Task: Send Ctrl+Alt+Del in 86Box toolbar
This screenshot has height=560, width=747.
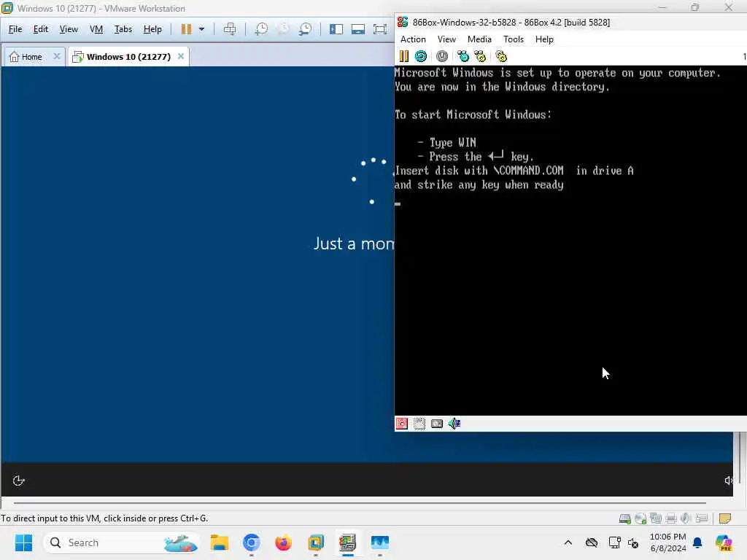Action: (x=463, y=56)
